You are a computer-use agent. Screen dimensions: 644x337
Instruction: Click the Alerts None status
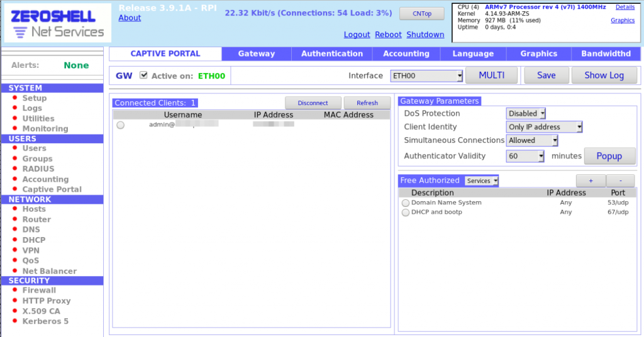point(76,65)
